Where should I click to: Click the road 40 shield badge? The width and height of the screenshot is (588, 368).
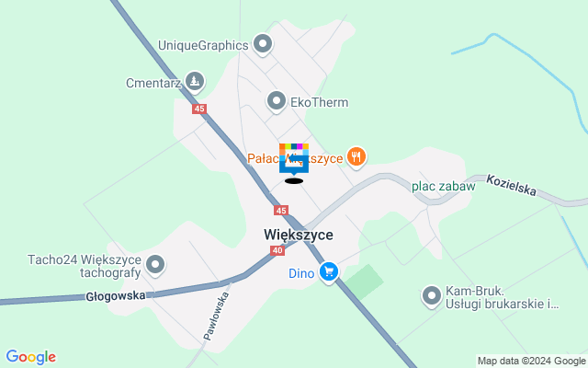(x=277, y=250)
